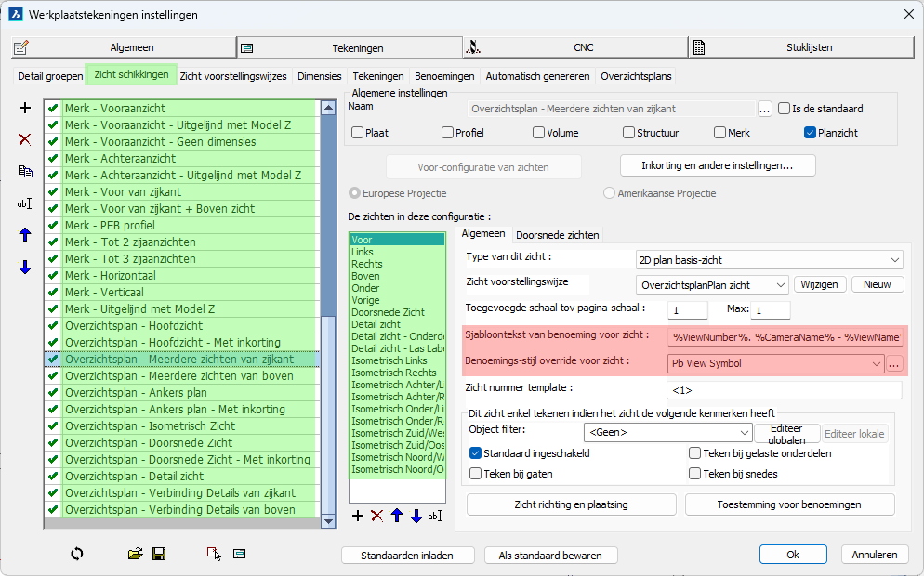
Task: Click the copy arrangement icon in the left column
Action: click(25, 171)
